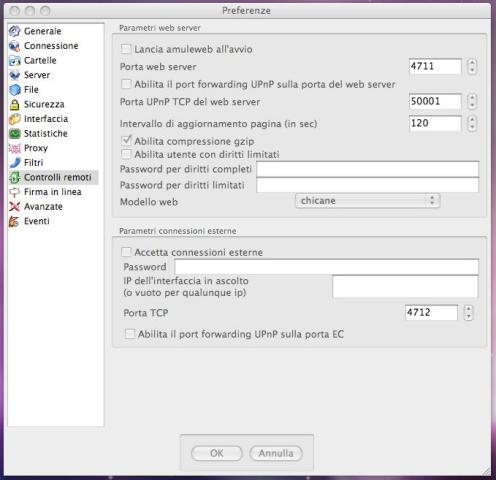This screenshot has width=496, height=480.
Task: Switch to the Filtri section
Action: (33, 163)
